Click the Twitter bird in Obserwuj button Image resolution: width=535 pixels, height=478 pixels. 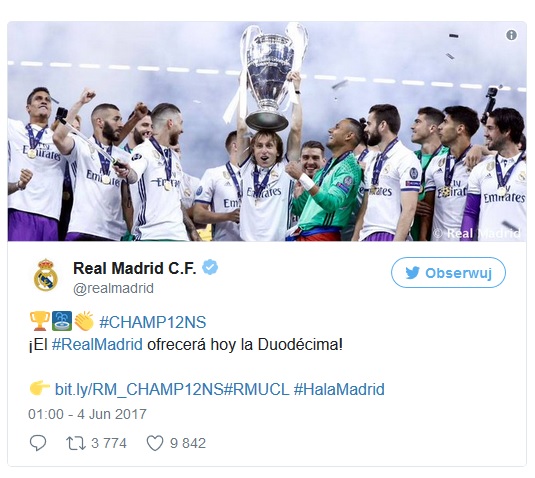(x=413, y=273)
